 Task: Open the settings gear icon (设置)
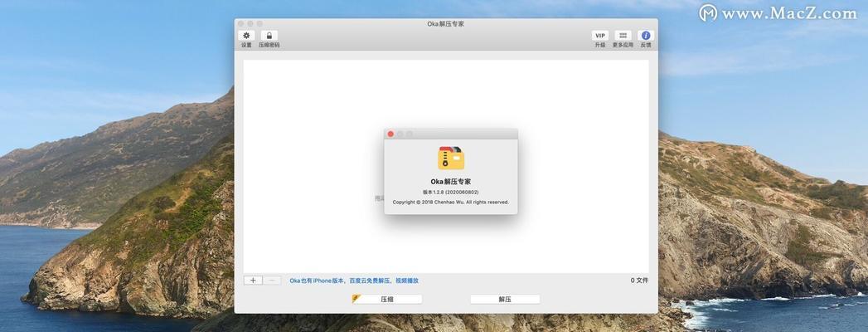246,36
